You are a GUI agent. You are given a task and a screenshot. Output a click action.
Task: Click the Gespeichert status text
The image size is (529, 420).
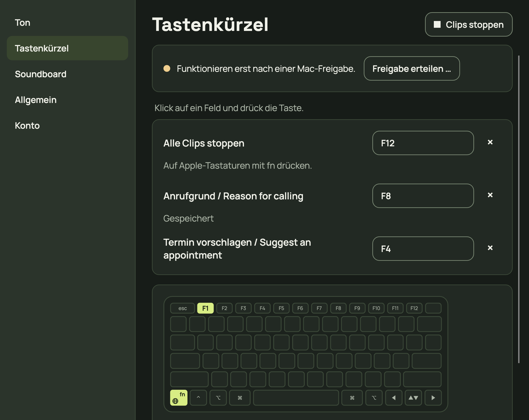(x=189, y=218)
